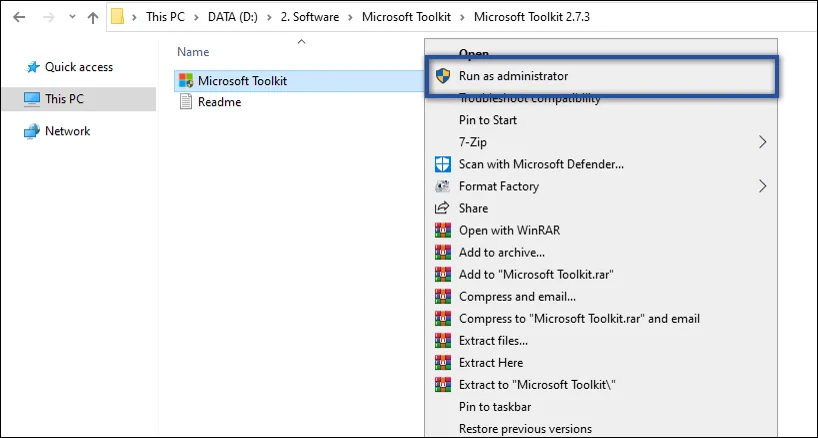Choose Add to "Microsoft Toolkit.rar"
The image size is (818, 438).
[530, 274]
